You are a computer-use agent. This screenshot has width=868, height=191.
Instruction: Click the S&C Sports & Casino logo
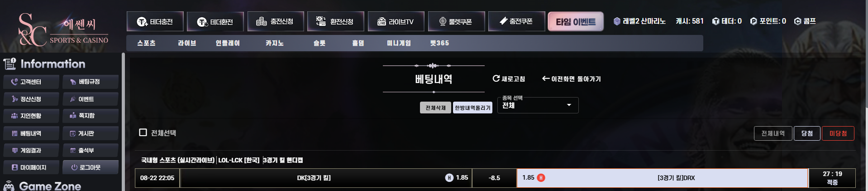pyautogui.click(x=63, y=29)
